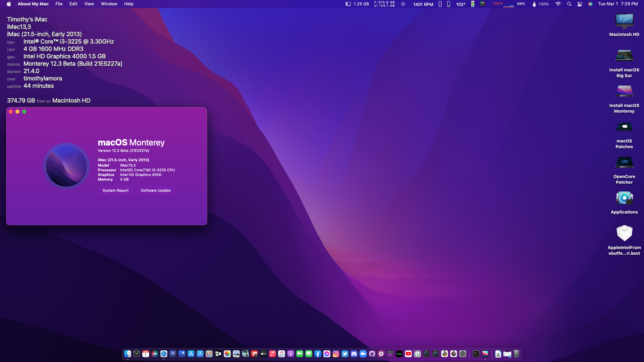Open Siri icon in the Dock

tap(155, 354)
